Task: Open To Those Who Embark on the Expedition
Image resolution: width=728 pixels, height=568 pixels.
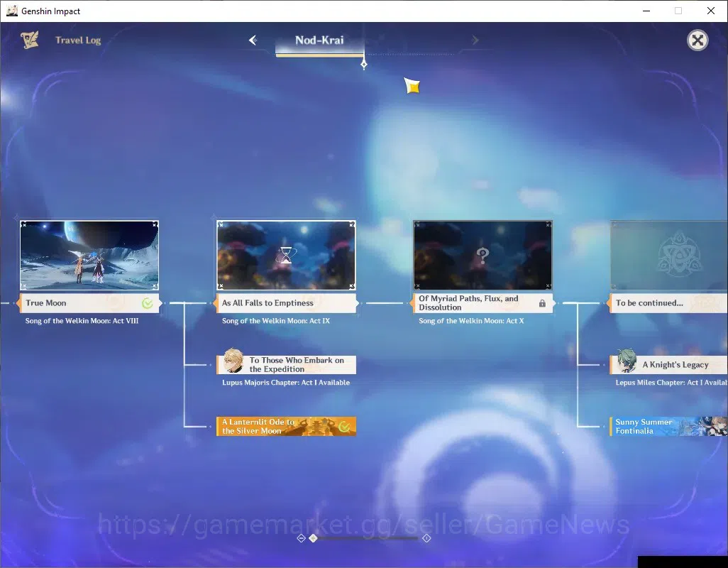Action: point(287,364)
